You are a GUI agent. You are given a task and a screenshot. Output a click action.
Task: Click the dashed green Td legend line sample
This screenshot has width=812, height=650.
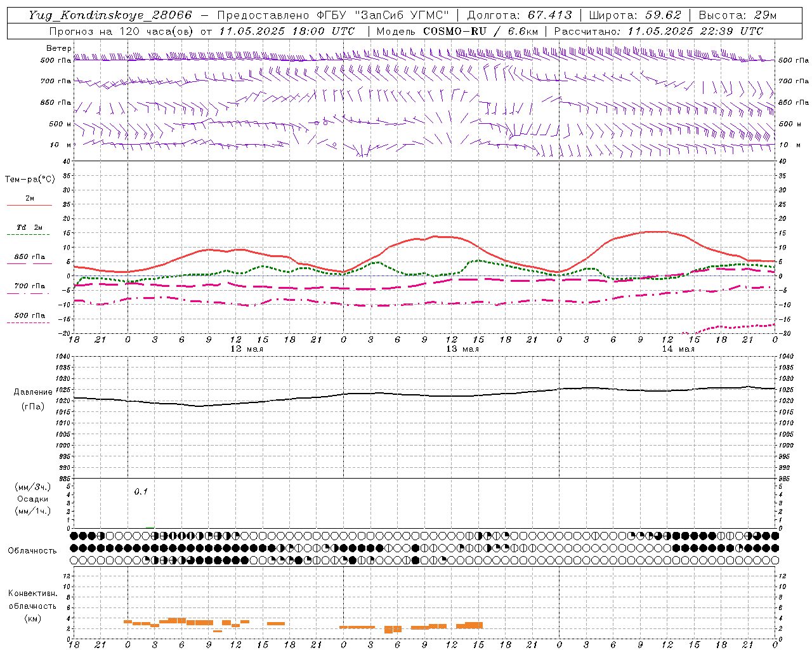point(29,235)
